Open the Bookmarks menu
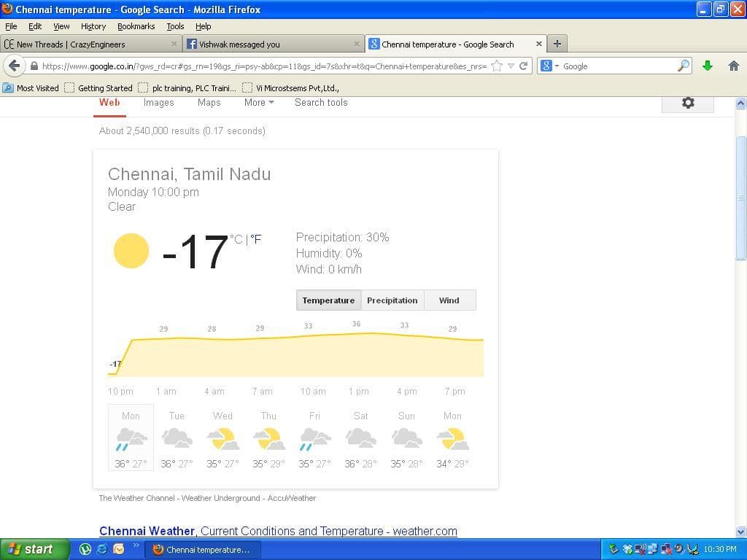 [136, 26]
